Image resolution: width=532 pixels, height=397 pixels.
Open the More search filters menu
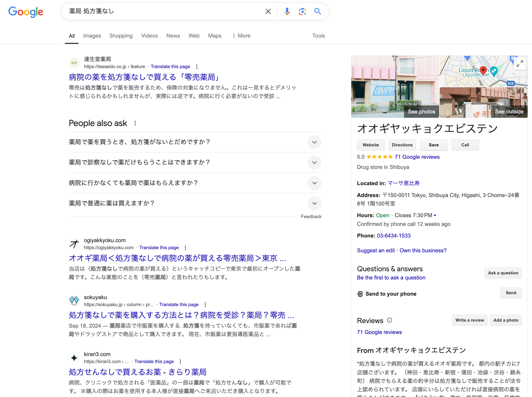pos(241,36)
